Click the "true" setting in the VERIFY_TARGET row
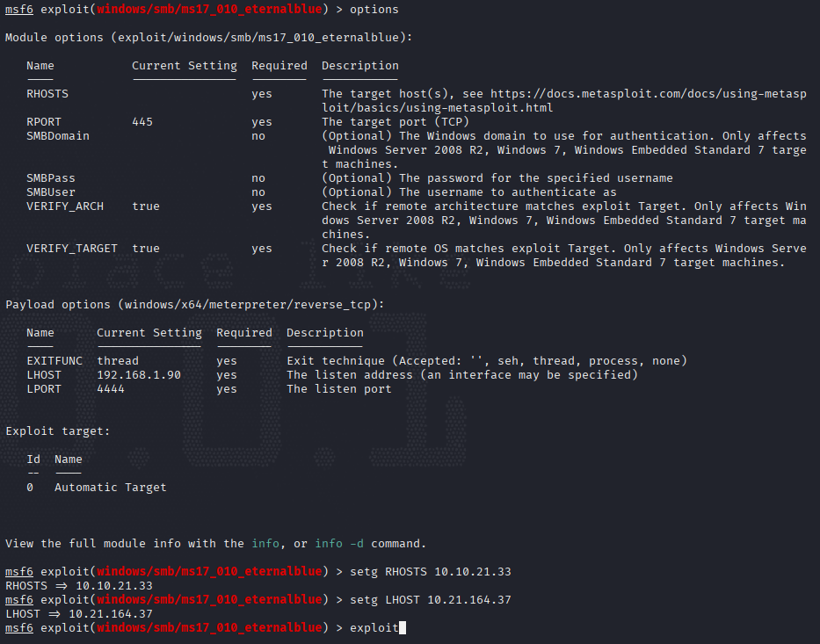Screen dimensions: 820x644 pyautogui.click(x=146, y=249)
